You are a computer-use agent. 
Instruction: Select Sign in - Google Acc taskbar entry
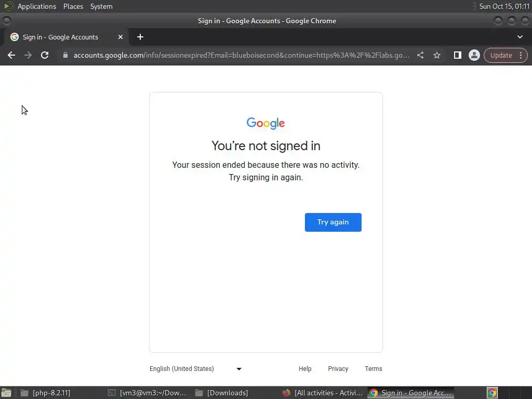click(410, 393)
